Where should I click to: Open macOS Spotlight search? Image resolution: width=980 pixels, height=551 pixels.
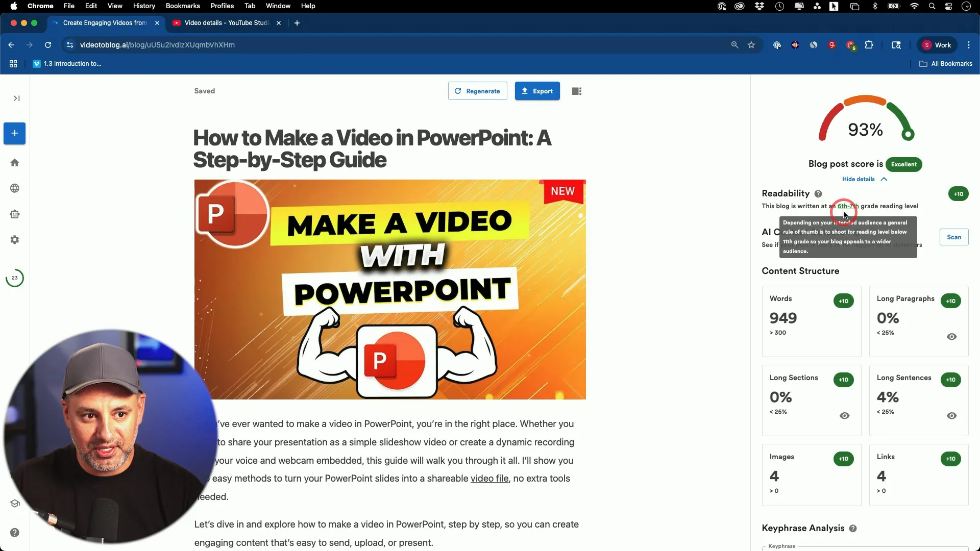(x=932, y=6)
